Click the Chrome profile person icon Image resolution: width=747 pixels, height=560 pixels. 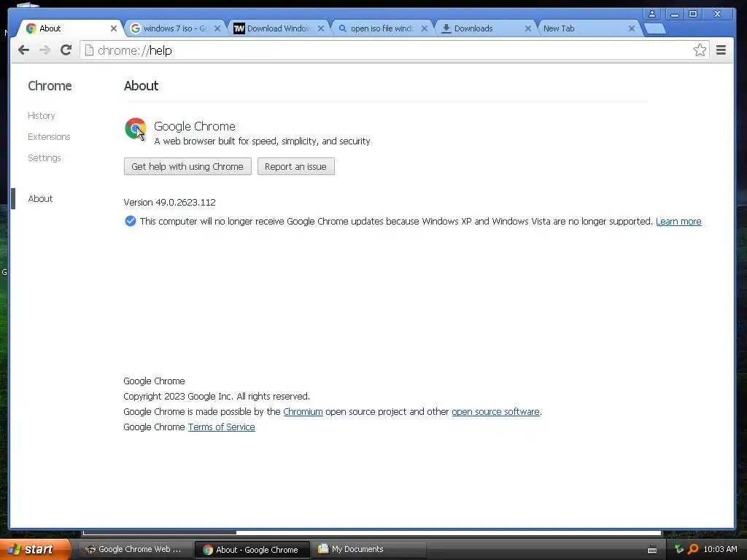coord(651,14)
